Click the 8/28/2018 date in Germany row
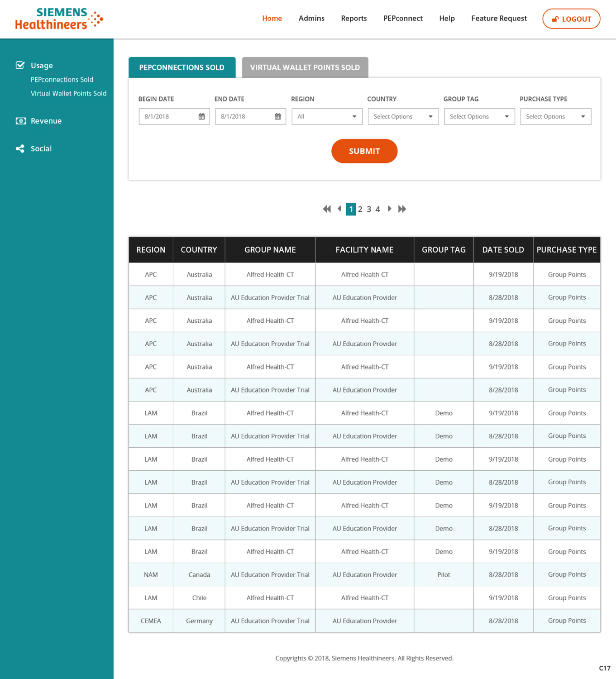616x679 pixels. click(x=503, y=621)
